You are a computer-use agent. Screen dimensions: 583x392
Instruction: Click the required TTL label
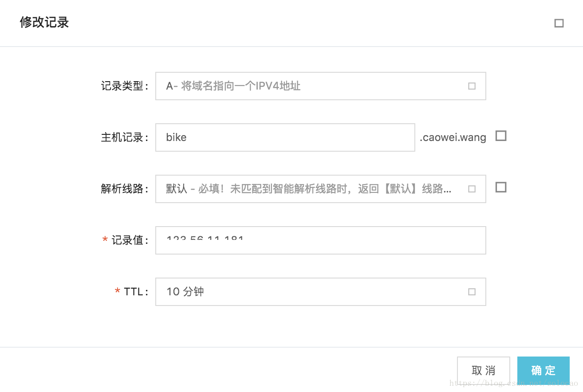(131, 292)
